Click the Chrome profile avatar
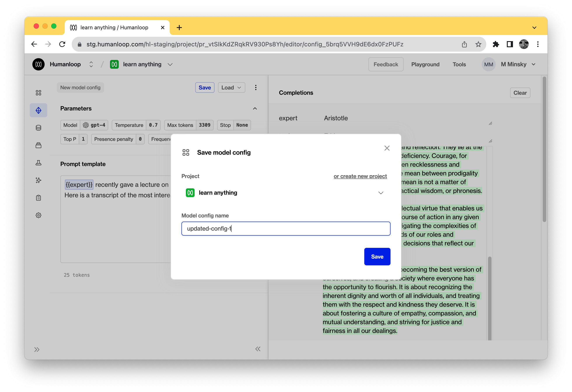Viewport: 572px width, 392px height. coord(524,44)
